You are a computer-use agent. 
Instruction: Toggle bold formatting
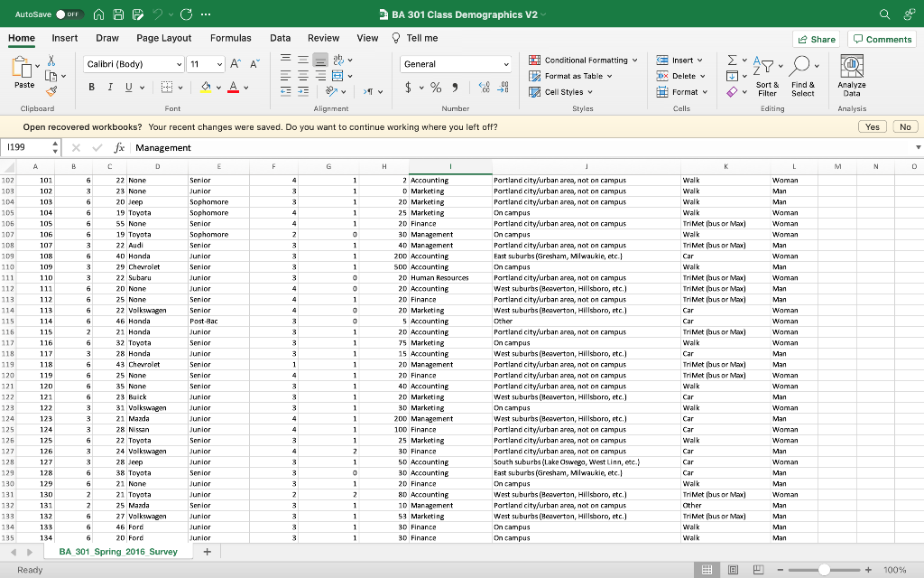click(x=91, y=87)
